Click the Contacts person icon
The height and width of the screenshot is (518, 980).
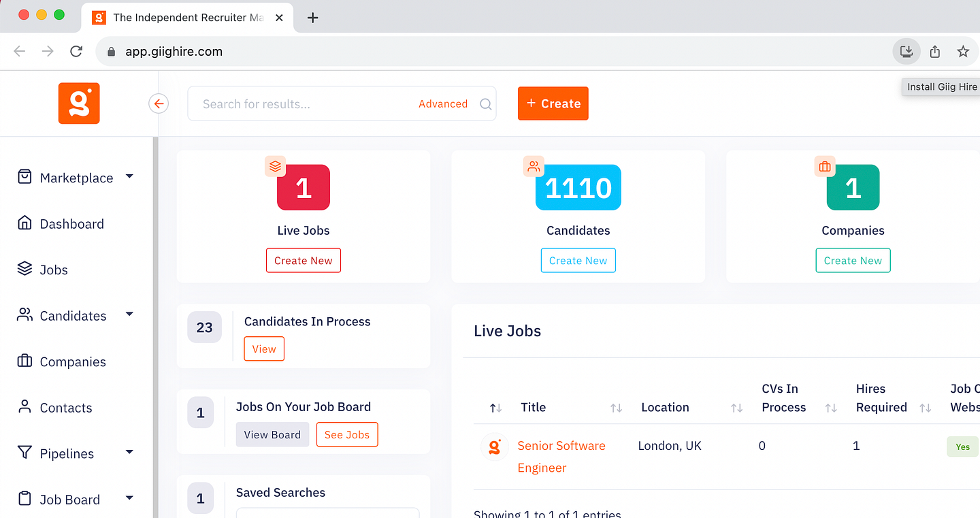coord(24,407)
